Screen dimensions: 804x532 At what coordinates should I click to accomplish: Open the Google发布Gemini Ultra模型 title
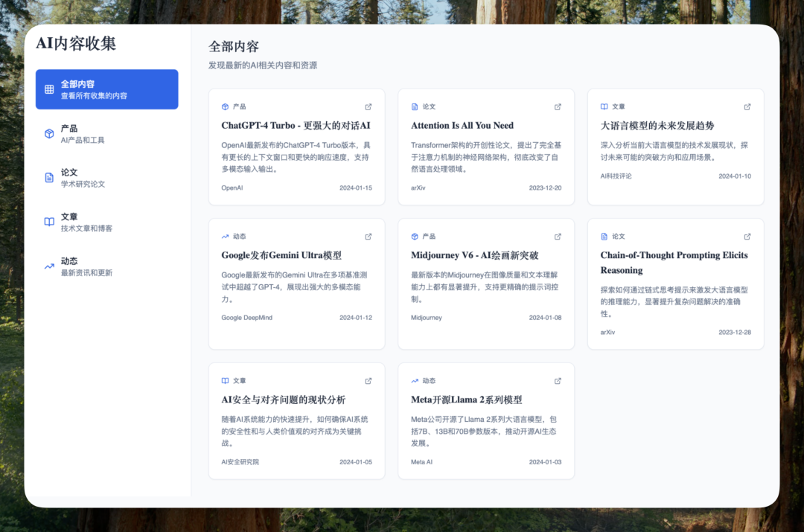281,255
